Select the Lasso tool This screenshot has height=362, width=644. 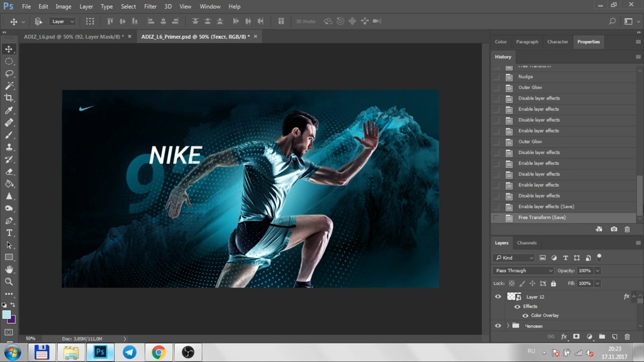coord(9,73)
